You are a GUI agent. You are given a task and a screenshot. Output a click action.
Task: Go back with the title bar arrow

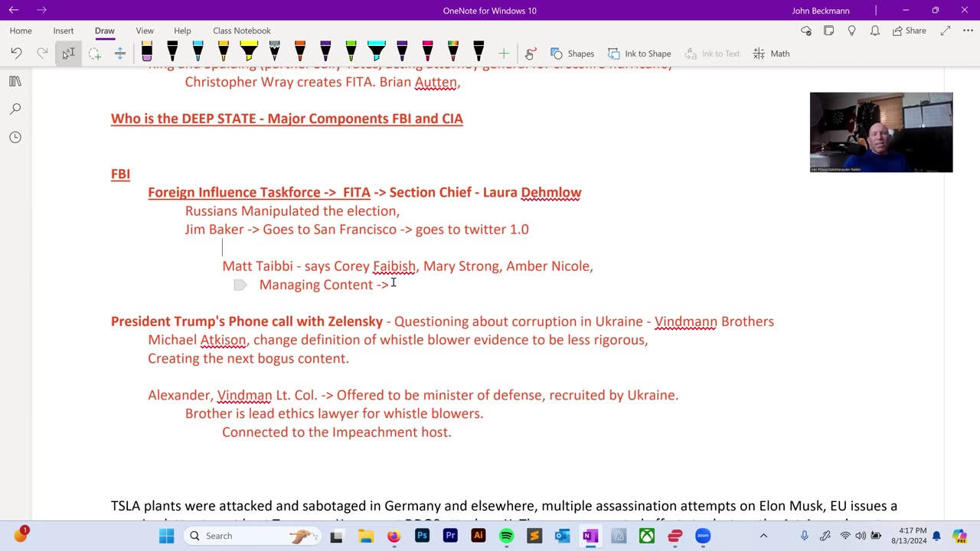14,10
